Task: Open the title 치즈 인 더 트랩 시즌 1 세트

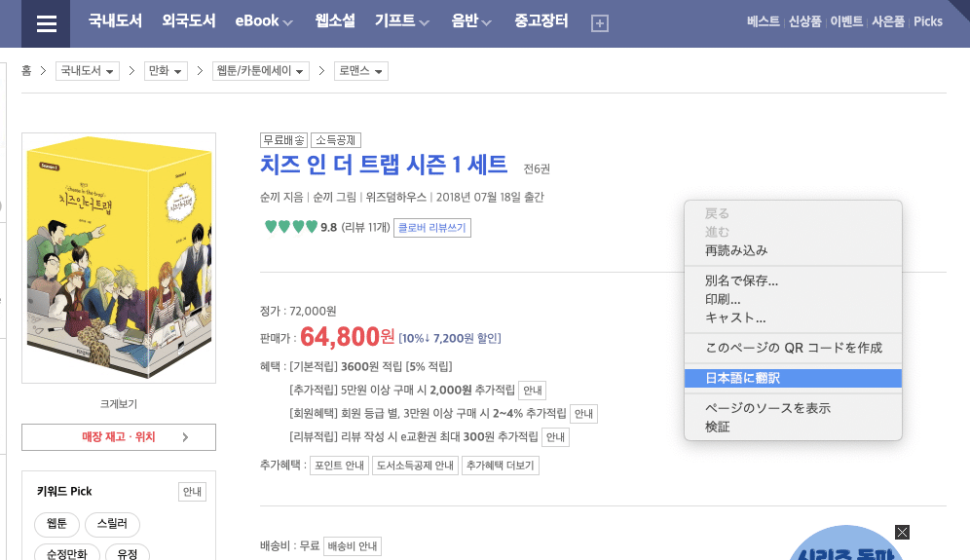Action: (x=384, y=166)
